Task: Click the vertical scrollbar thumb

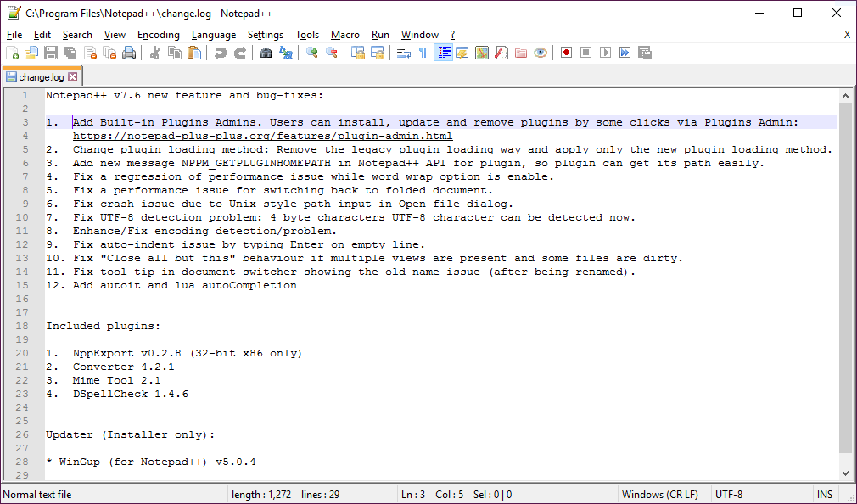Action: tap(845, 277)
